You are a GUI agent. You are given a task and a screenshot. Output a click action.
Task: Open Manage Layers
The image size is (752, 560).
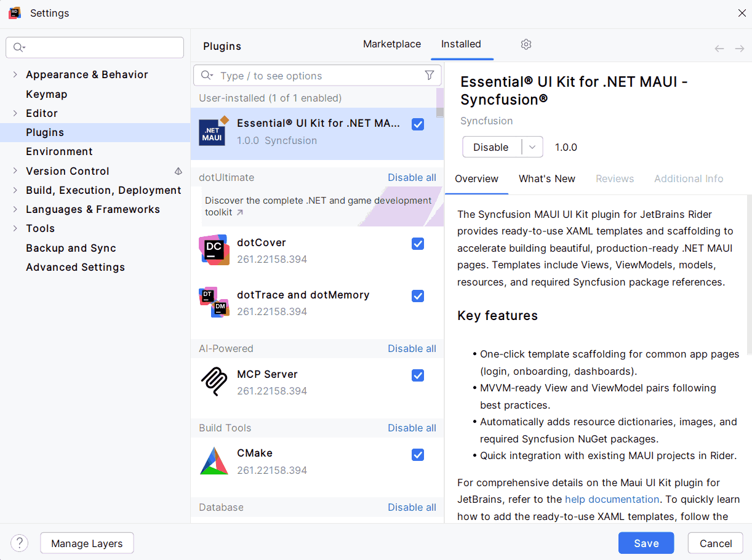click(x=87, y=543)
